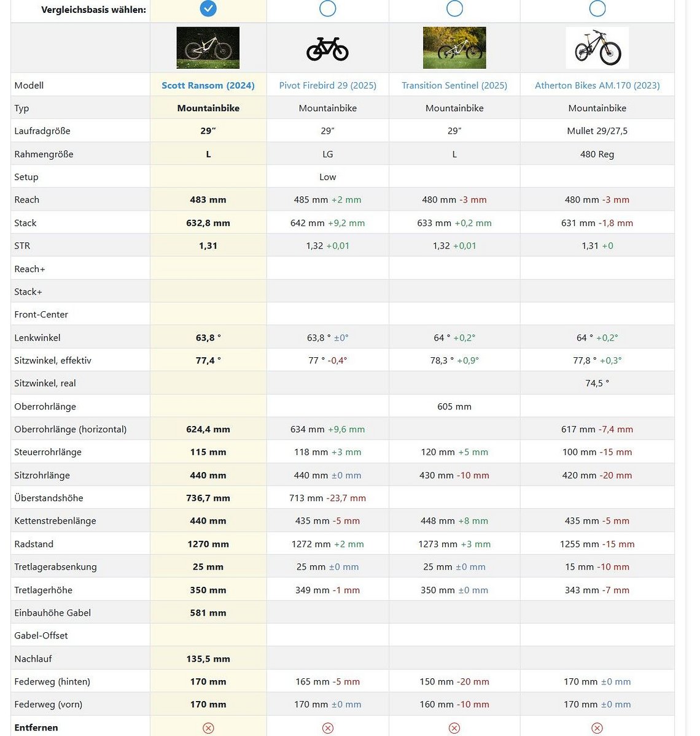Click the generic bicycle icon for Pivot Firebird
This screenshot has height=736, width=700.
pos(327,49)
